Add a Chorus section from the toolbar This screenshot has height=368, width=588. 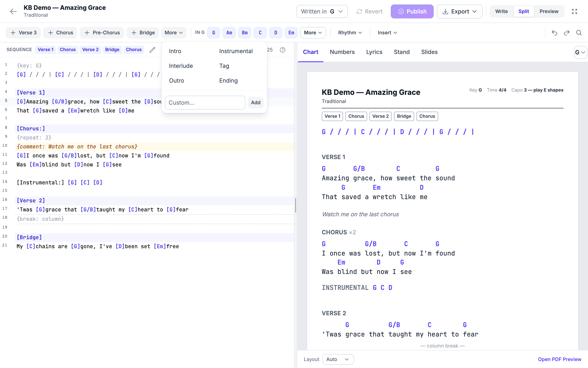point(60,33)
